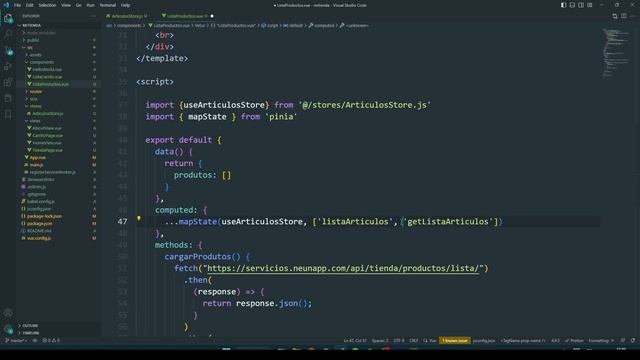Click the code minimap overview
640x360 pixels.
[x=617, y=53]
